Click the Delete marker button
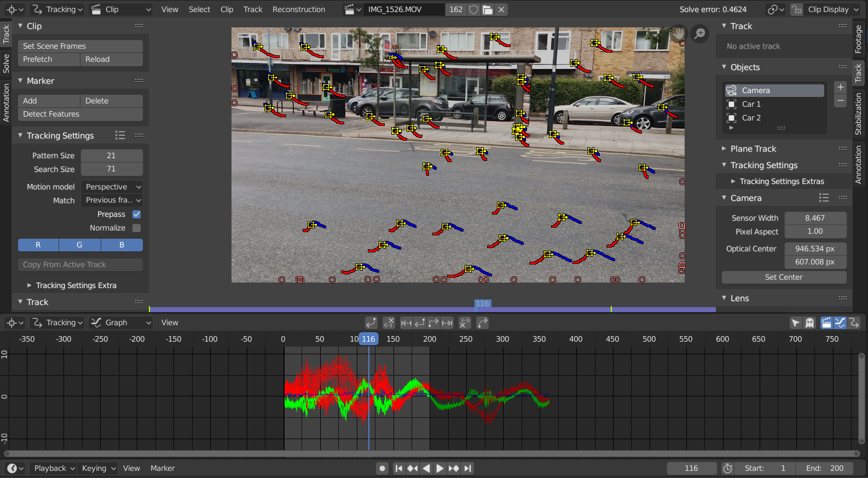The width and height of the screenshot is (868, 478). pos(112,101)
